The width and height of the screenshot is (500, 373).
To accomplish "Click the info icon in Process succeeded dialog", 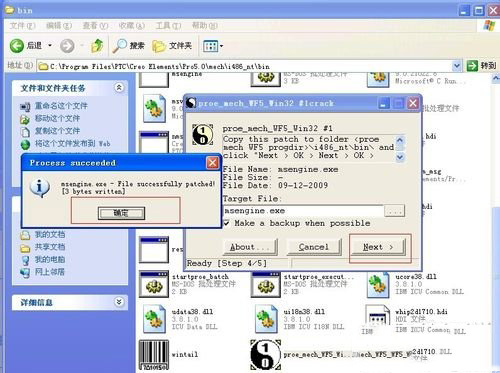I will coord(40,188).
